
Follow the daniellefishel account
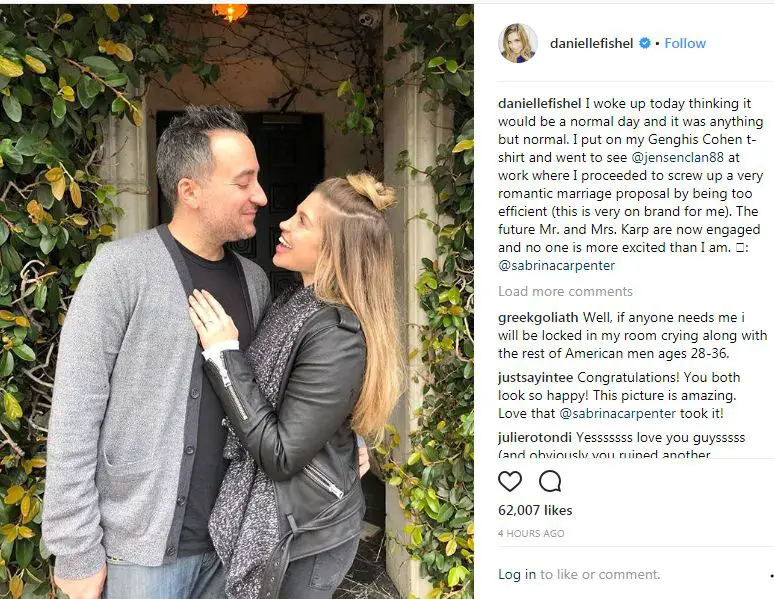pyautogui.click(x=685, y=43)
